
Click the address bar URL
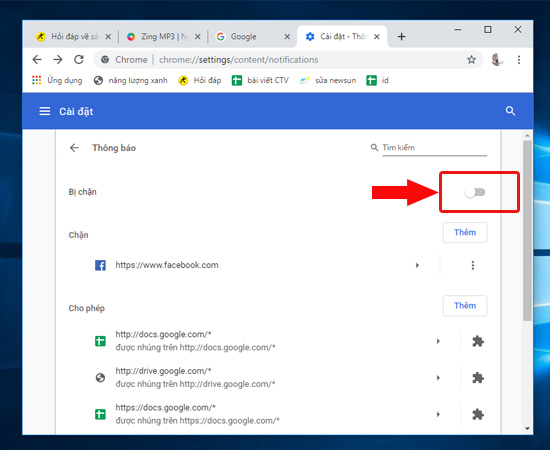click(x=239, y=60)
